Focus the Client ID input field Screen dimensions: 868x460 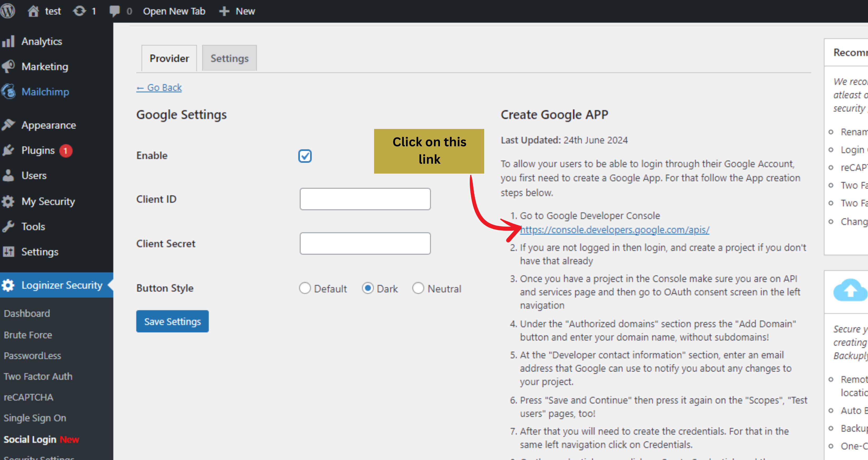pos(365,199)
